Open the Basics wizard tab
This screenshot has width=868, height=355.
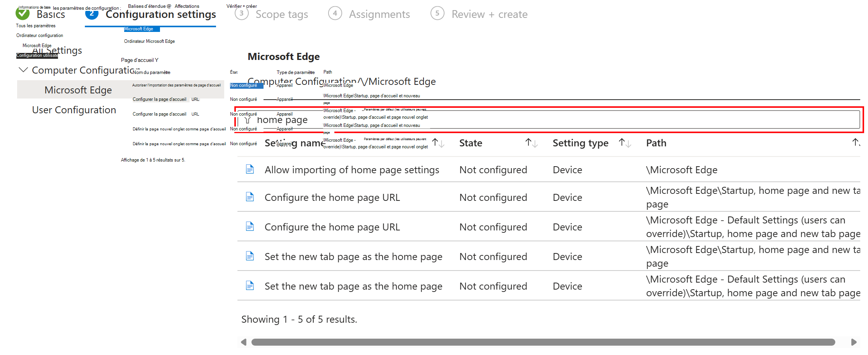tap(51, 14)
